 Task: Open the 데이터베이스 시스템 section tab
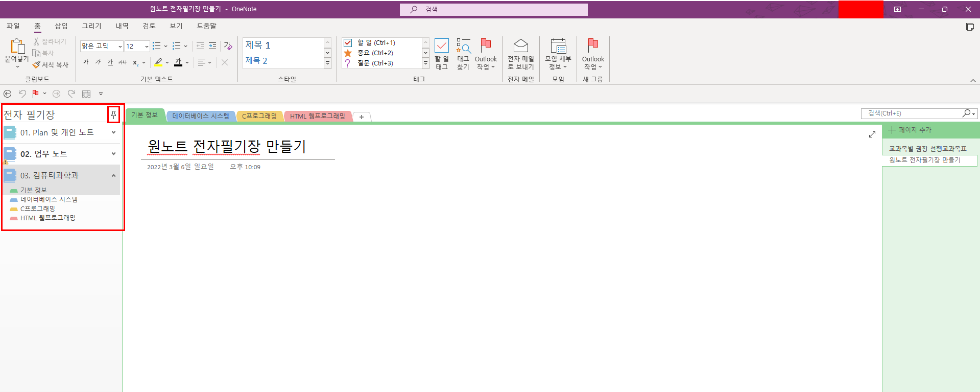tap(201, 116)
